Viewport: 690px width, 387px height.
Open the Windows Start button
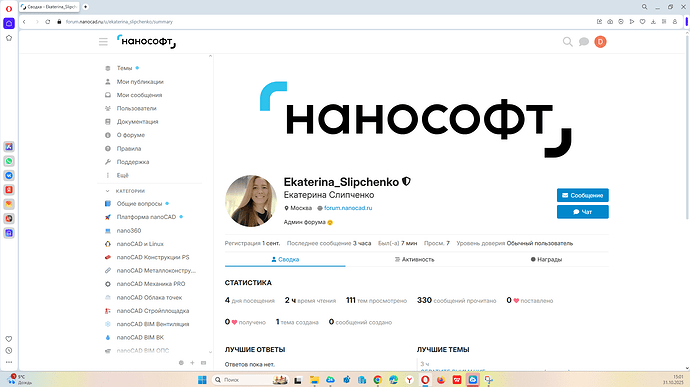coord(202,380)
